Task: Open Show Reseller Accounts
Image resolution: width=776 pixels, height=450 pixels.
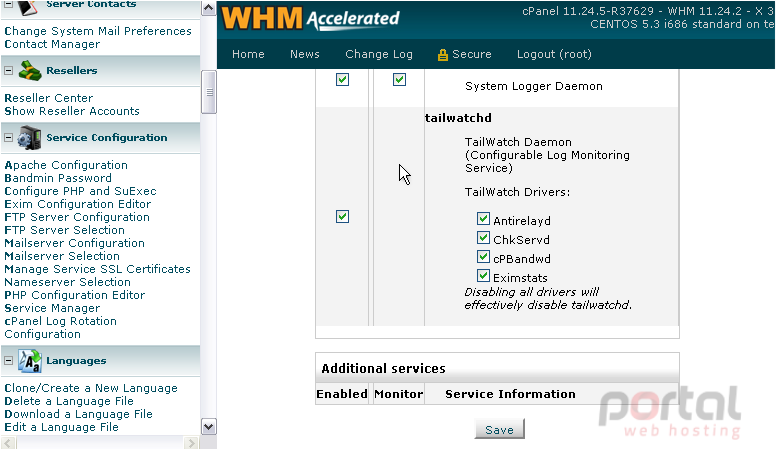Action: point(72,111)
